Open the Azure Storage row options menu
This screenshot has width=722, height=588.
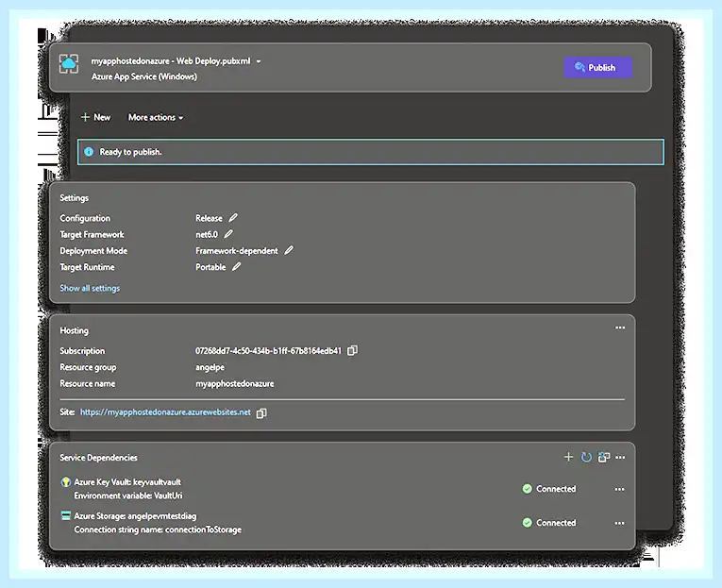coord(620,523)
